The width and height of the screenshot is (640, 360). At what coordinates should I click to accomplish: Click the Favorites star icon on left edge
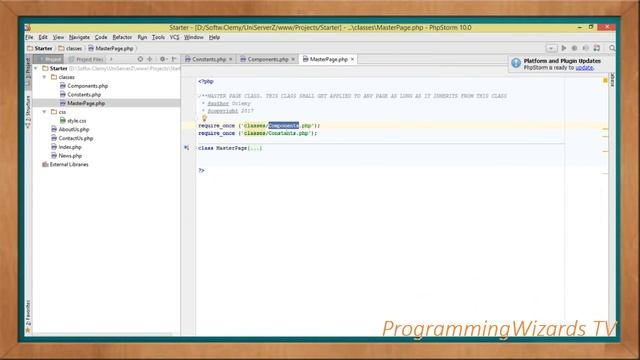28,330
